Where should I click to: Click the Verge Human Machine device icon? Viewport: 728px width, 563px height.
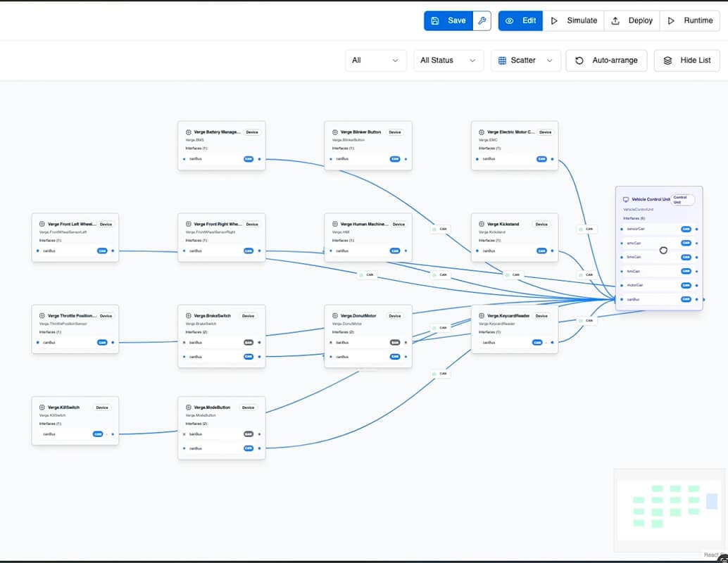pyautogui.click(x=335, y=224)
